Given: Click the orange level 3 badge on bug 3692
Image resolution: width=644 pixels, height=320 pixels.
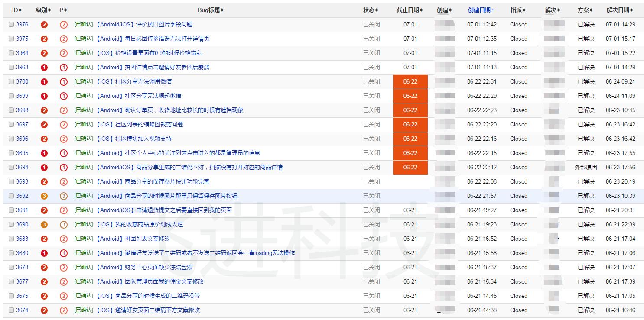Looking at the screenshot, I should 44,196.
